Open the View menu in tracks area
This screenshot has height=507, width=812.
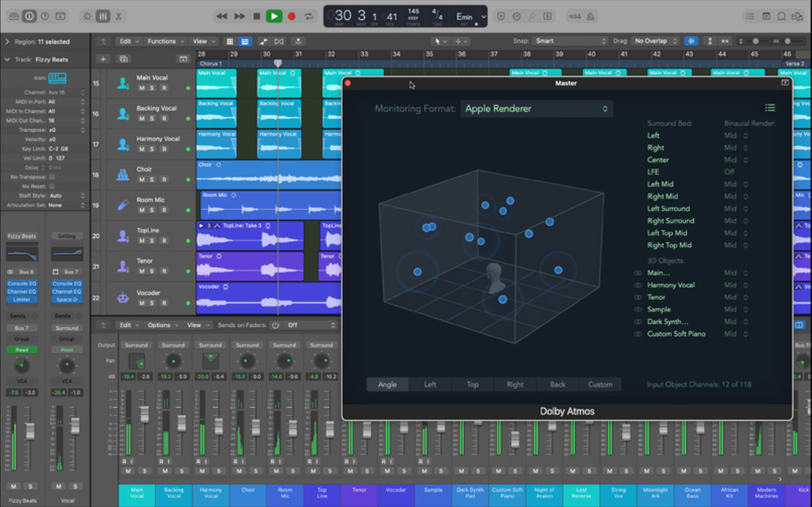tap(203, 41)
